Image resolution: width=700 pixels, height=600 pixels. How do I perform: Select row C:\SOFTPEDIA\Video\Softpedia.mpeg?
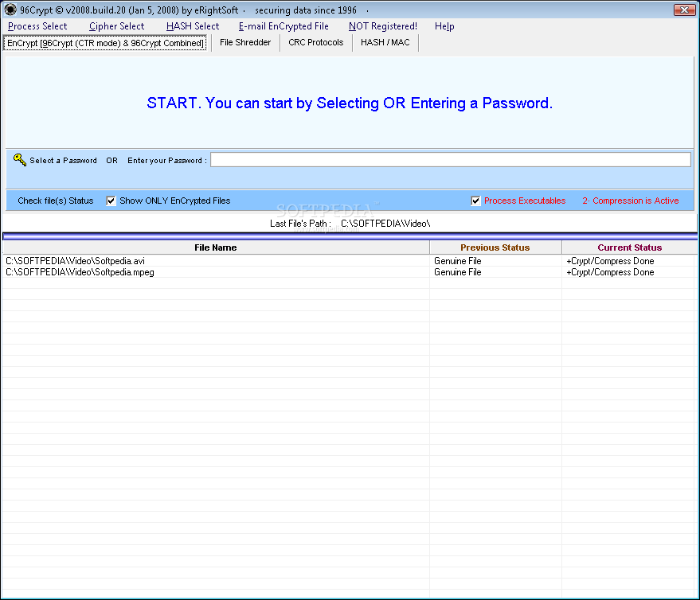tap(350, 272)
